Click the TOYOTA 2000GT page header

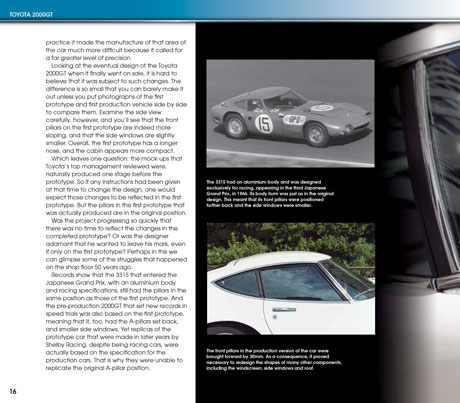(31, 15)
